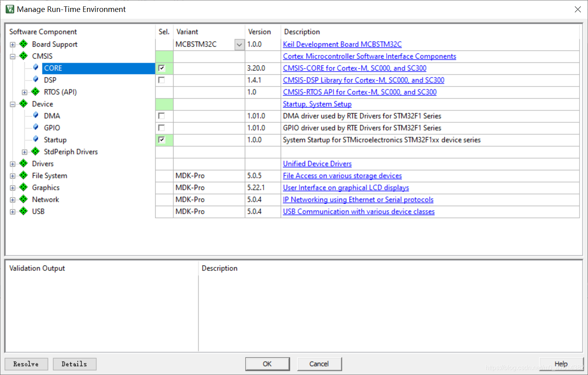Expand the StdPeriph Drivers node
The image size is (588, 375).
coord(25,152)
